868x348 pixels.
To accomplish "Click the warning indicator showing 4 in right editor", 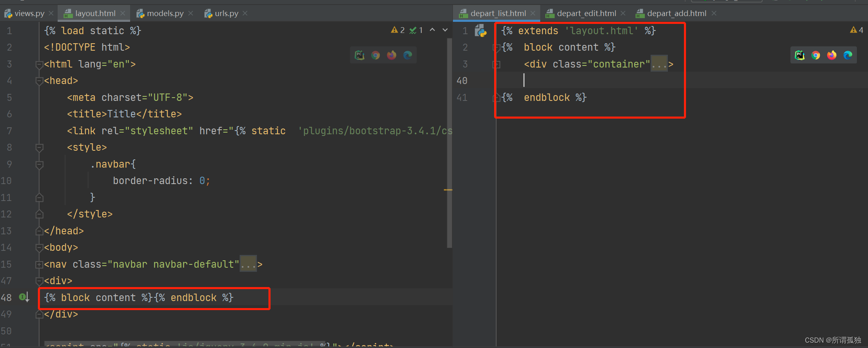I will pos(856,30).
